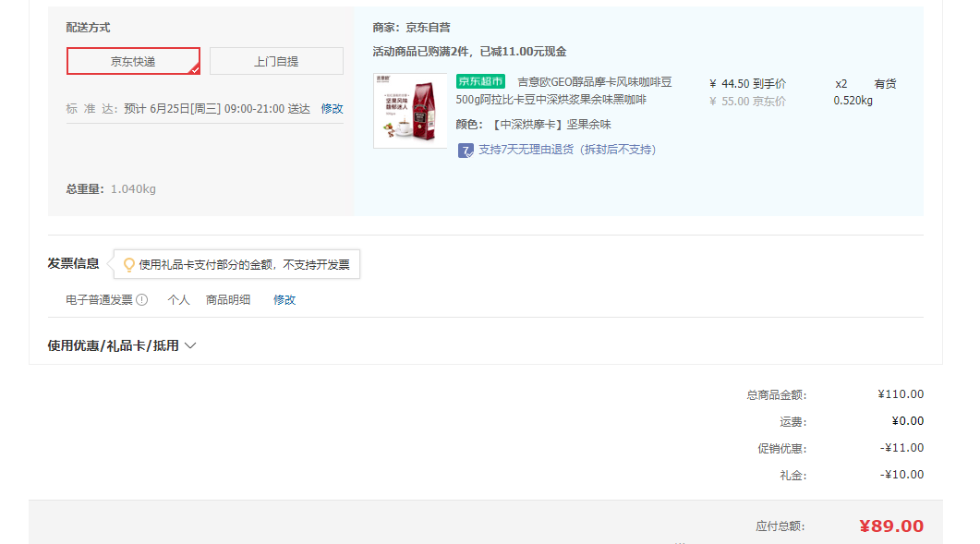Open the coffee bean product thumbnail
The width and height of the screenshot is (980, 544).
[409, 111]
